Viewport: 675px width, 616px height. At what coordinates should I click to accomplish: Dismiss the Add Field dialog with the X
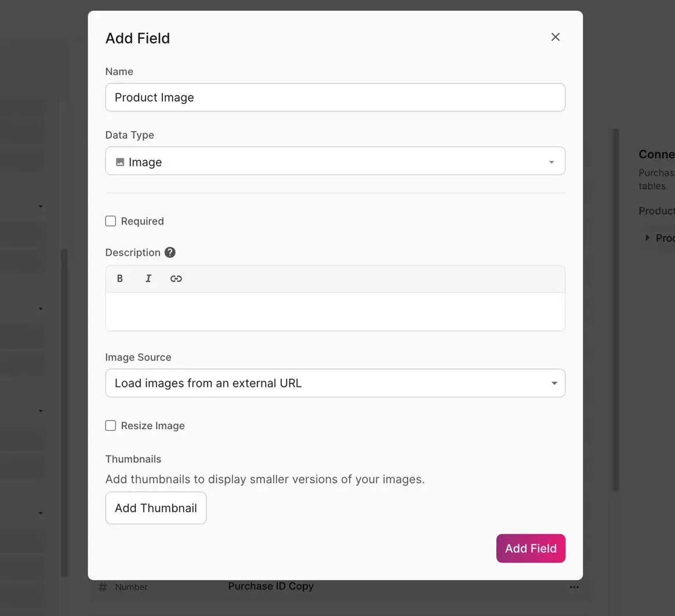555,37
